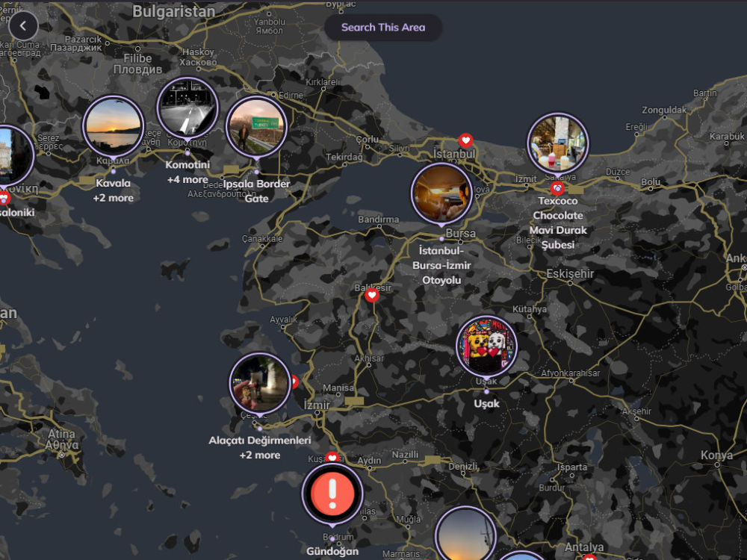The width and height of the screenshot is (747, 560).
Task: Click the Kırklareli city label
Action: tap(323, 82)
